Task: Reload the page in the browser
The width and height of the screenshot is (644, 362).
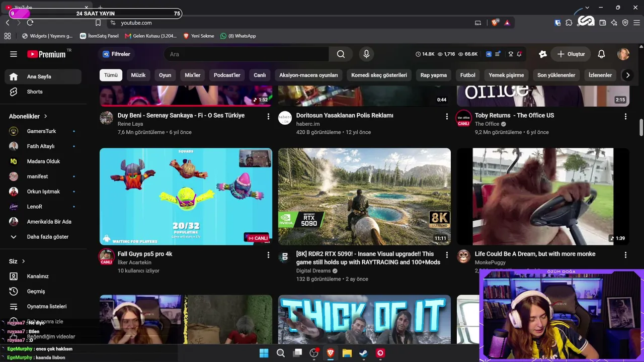Action: (x=30, y=23)
